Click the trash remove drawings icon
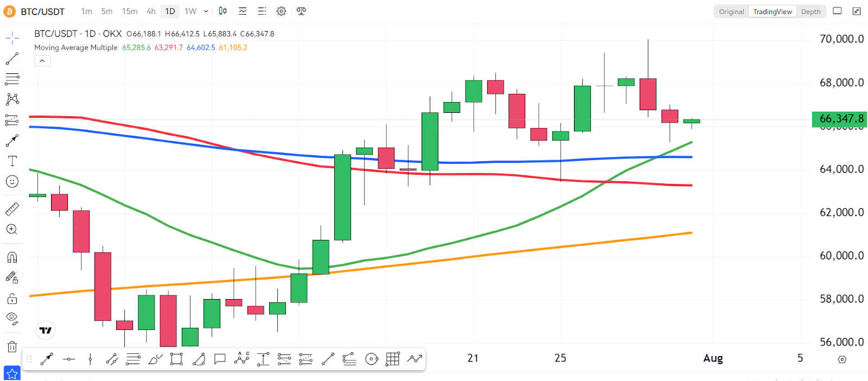The image size is (868, 381). 12,347
